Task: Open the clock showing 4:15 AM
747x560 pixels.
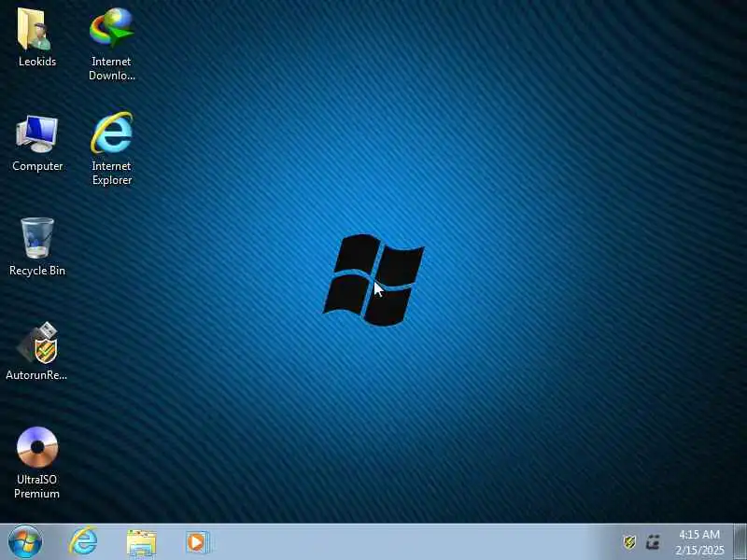Action: tap(699, 535)
